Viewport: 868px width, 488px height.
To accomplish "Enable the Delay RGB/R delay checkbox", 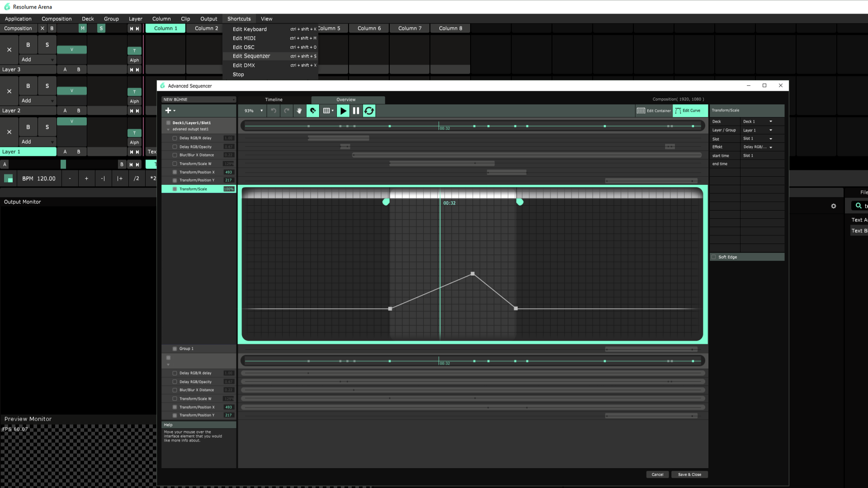I will (x=175, y=138).
